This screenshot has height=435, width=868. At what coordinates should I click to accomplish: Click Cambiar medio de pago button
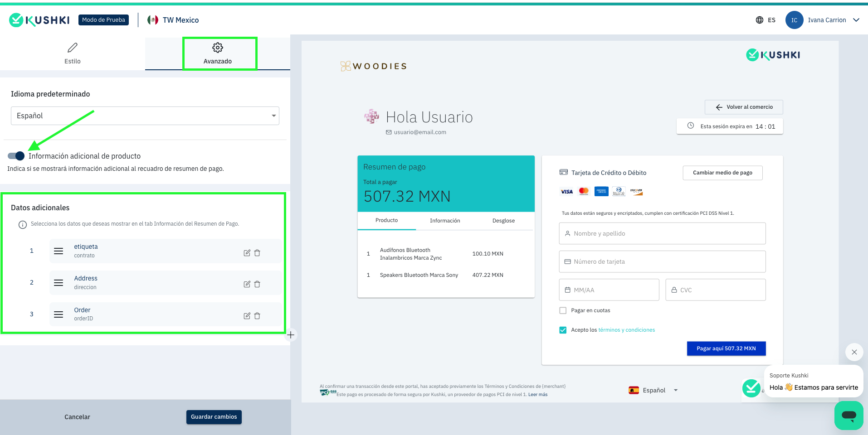click(x=722, y=173)
